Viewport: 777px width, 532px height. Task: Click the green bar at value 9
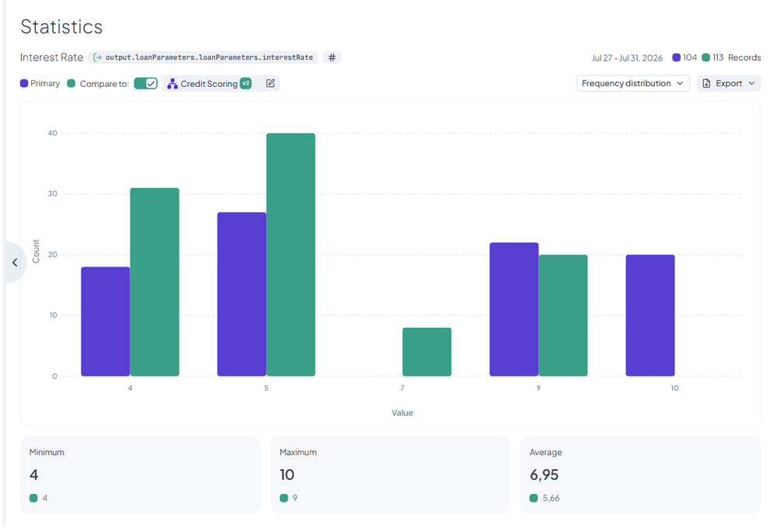[x=563, y=315]
